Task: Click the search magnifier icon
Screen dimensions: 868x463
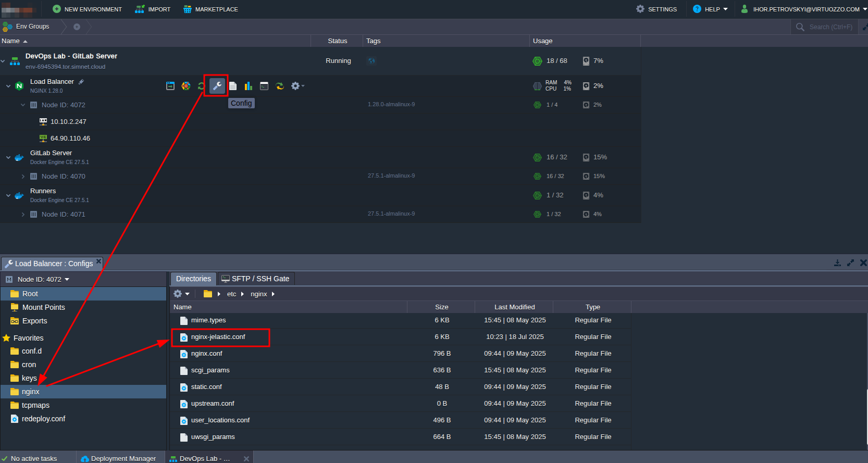Action: coord(800,27)
